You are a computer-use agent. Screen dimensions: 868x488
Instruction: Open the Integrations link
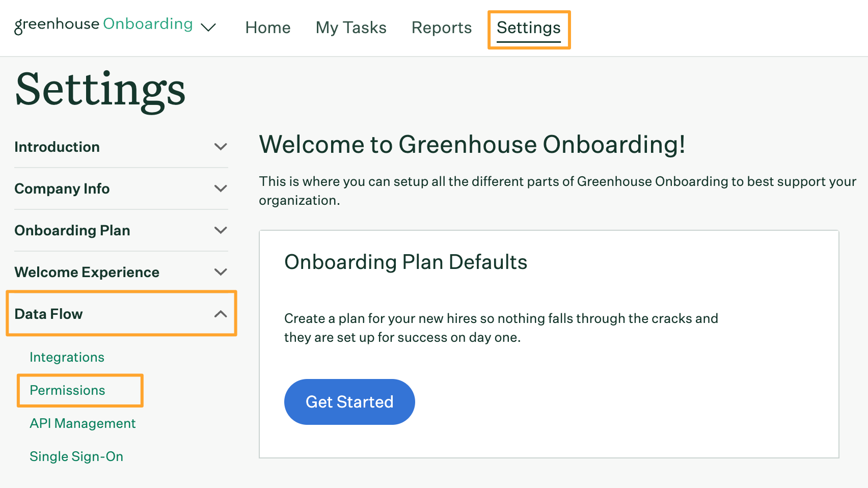[x=67, y=357]
